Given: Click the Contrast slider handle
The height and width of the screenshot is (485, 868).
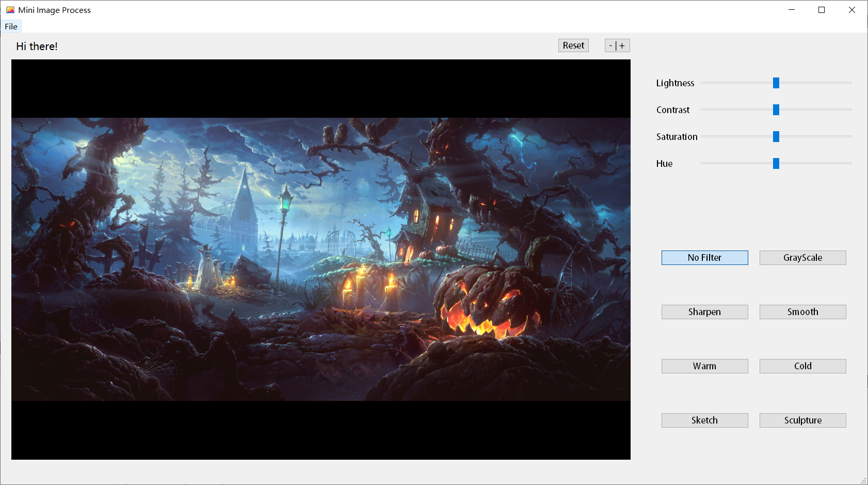Looking at the screenshot, I should [x=776, y=109].
